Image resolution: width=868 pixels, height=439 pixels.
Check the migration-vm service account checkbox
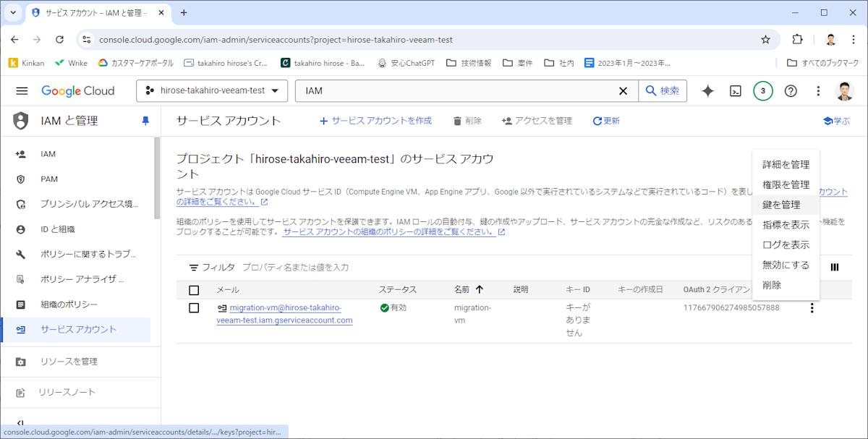(194, 308)
